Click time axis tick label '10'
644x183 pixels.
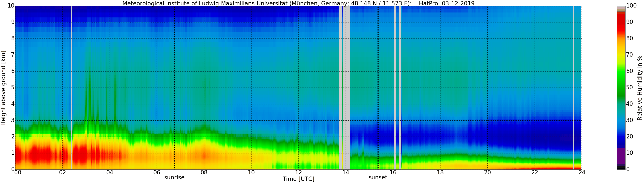(251, 172)
